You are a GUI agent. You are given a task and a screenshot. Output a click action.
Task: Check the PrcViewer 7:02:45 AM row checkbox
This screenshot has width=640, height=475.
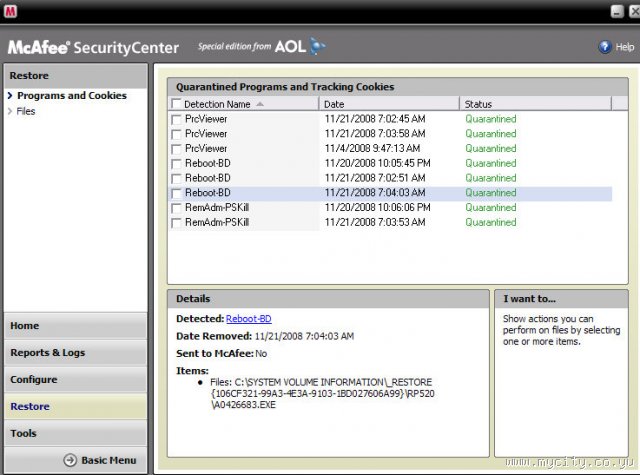coord(176,120)
